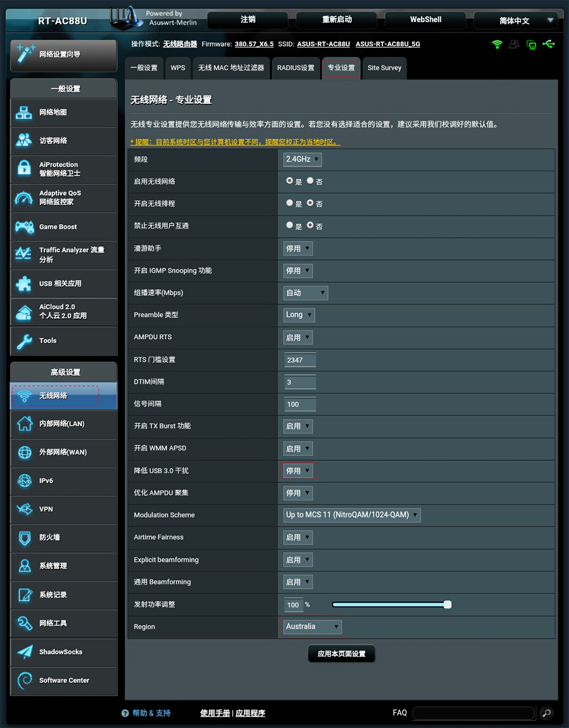Open Game Boost gamepad icon
Image resolution: width=569 pixels, height=728 pixels.
click(24, 227)
